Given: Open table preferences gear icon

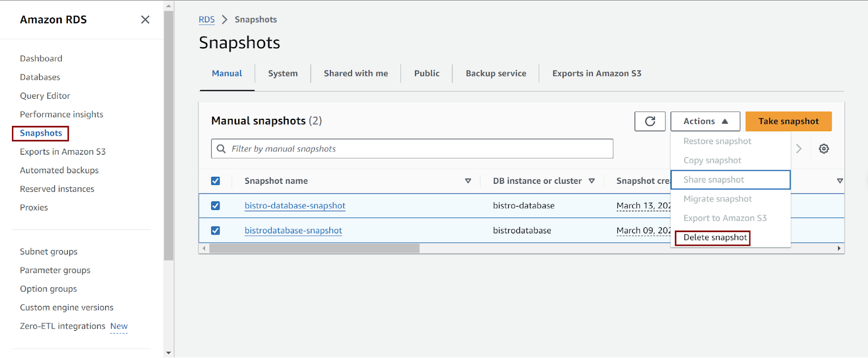Looking at the screenshot, I should [x=824, y=149].
